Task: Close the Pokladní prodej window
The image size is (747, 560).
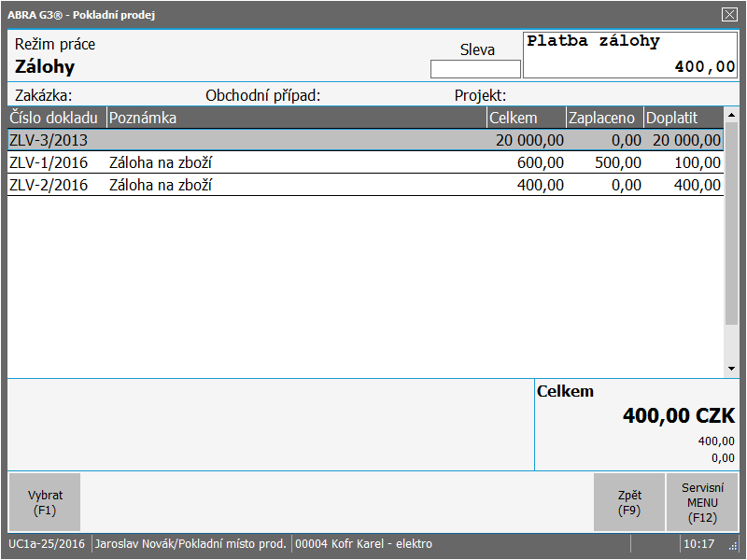Action: [x=729, y=14]
